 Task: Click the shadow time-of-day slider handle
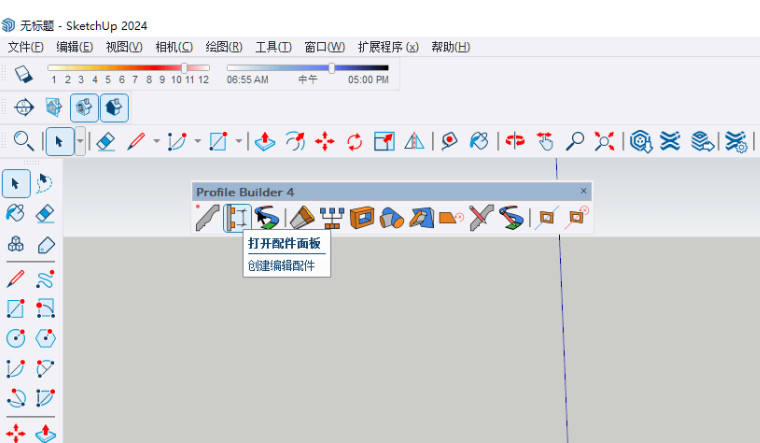[332, 69]
